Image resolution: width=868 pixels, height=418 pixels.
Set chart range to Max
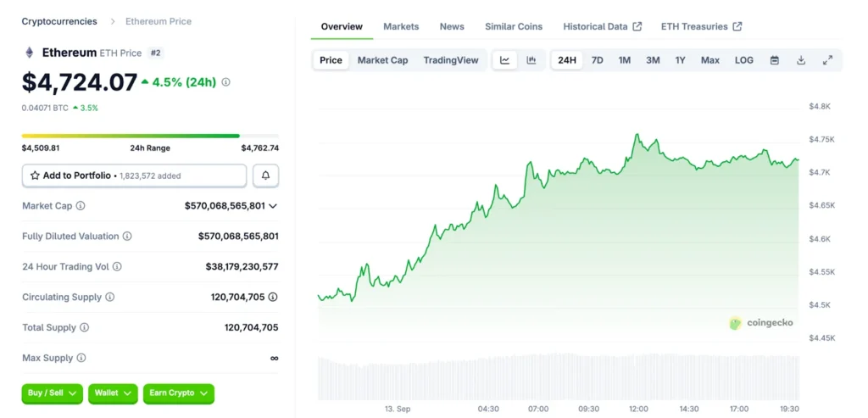point(710,60)
